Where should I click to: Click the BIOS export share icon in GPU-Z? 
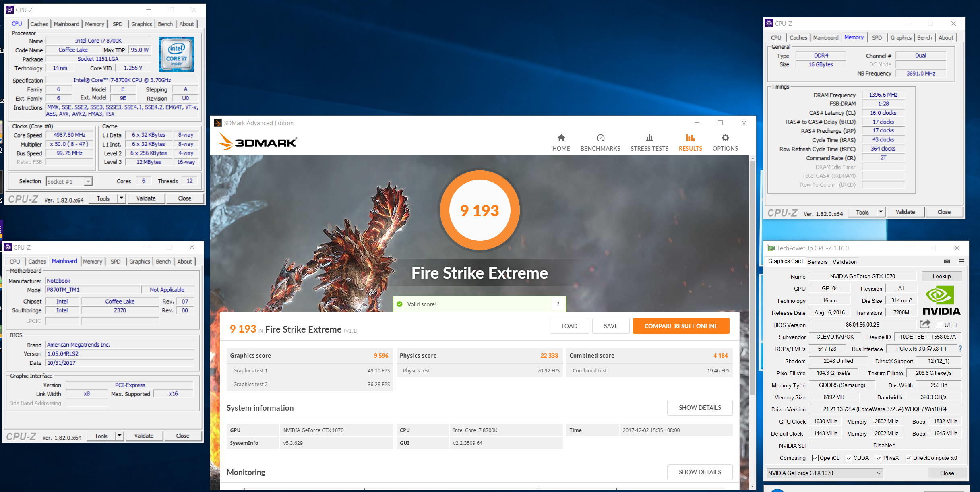(x=925, y=324)
